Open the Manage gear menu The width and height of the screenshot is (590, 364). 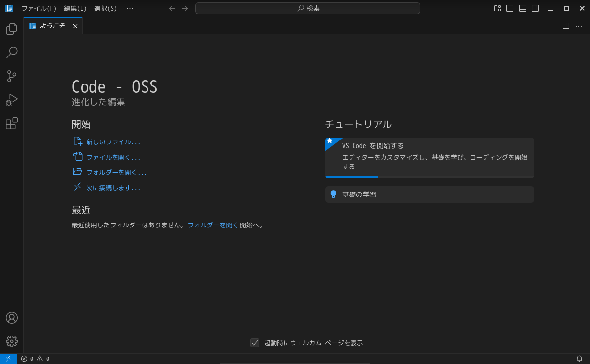(12, 341)
